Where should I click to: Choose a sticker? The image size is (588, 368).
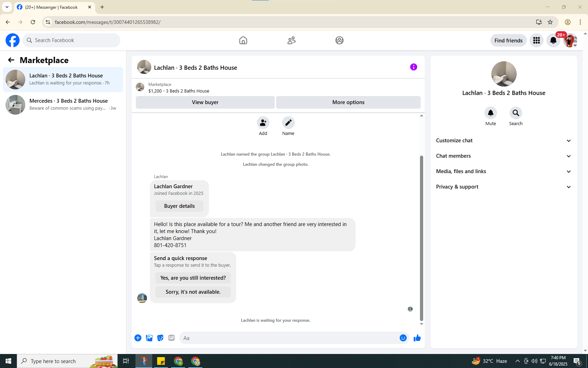[160, 338]
